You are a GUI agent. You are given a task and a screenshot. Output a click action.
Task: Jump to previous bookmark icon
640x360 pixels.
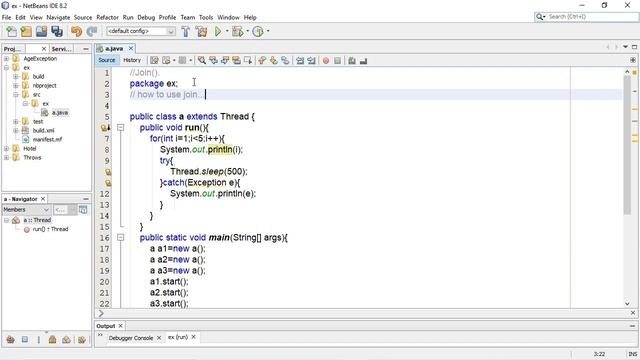262,60
